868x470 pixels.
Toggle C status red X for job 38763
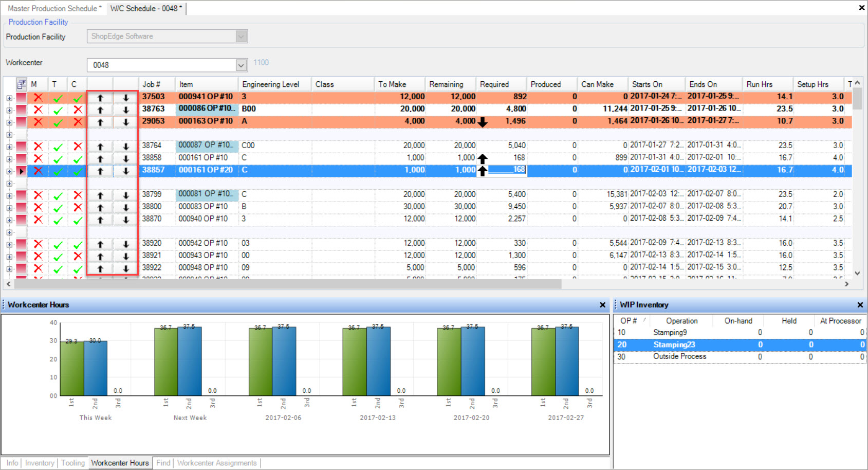click(78, 110)
